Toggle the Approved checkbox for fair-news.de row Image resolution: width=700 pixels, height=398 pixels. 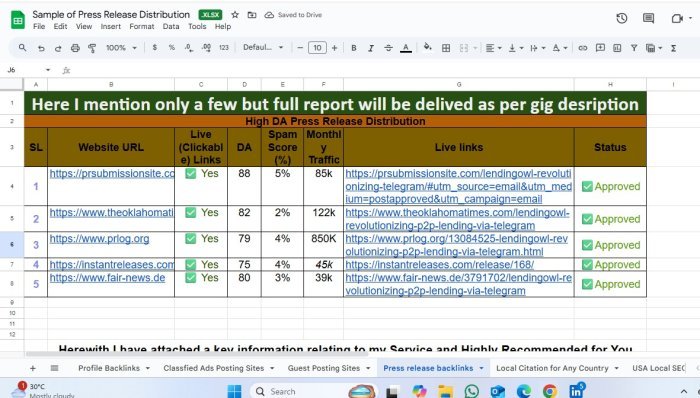(587, 284)
